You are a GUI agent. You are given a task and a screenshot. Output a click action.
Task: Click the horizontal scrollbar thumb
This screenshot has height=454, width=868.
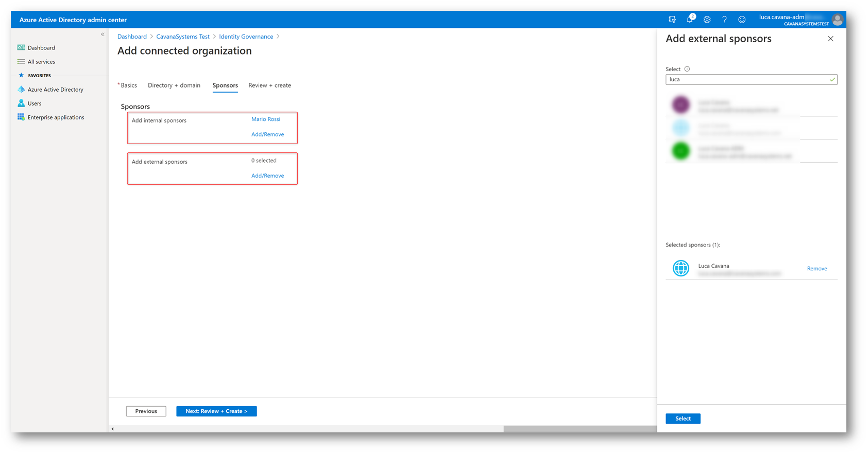point(580,429)
